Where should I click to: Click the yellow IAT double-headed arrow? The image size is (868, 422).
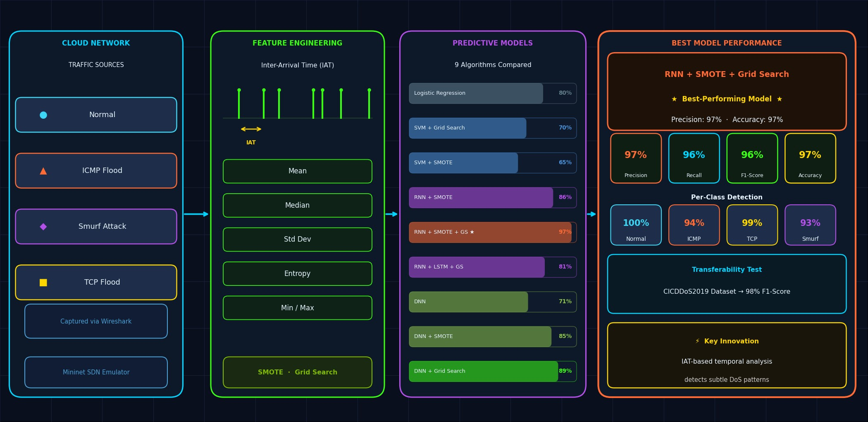pos(251,129)
